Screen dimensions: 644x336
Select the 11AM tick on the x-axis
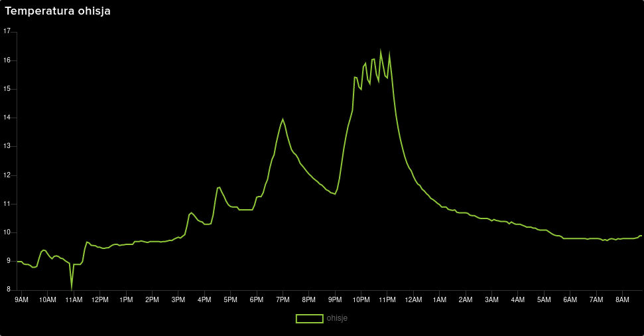74,300
